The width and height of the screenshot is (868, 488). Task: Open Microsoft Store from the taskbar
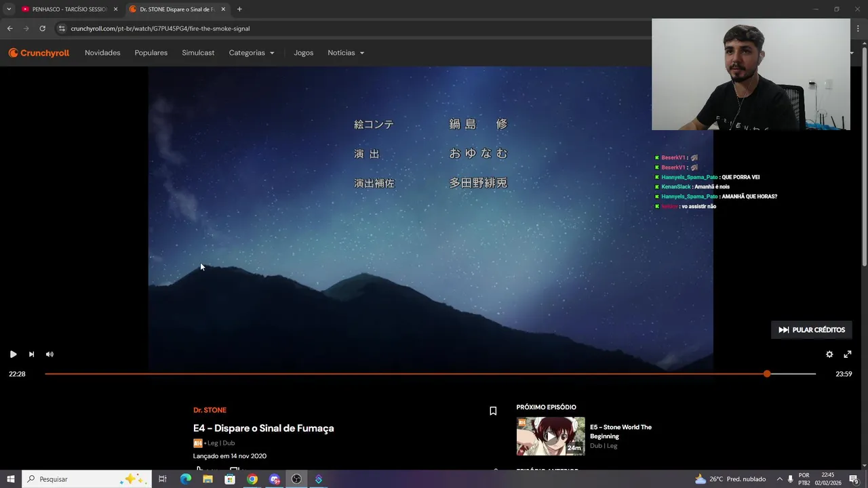click(230, 479)
